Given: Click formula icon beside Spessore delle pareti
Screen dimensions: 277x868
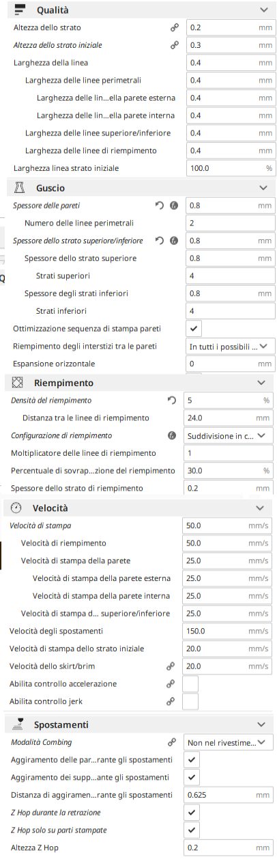Looking at the screenshot, I should [x=174, y=205].
